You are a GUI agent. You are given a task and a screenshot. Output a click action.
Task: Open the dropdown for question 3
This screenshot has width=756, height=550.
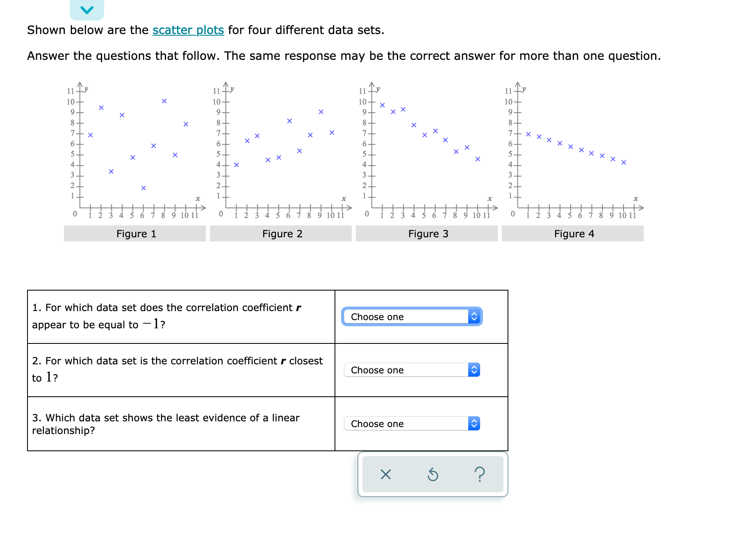coord(411,424)
